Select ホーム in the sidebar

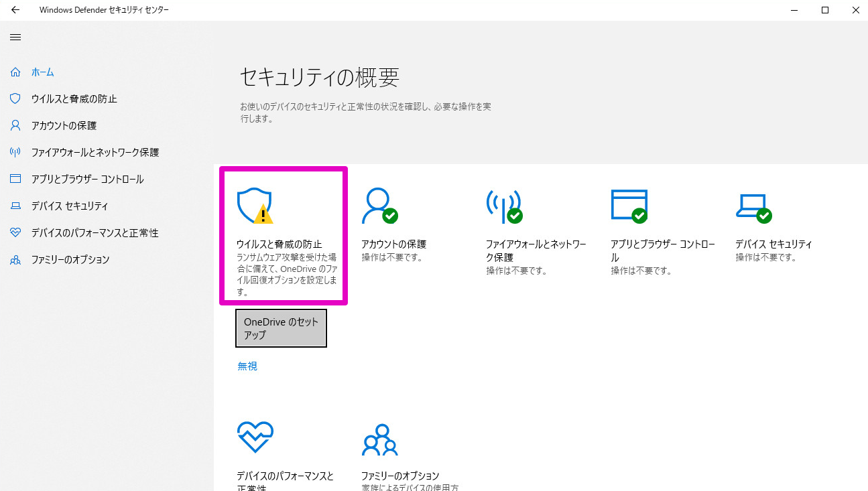pyautogui.click(x=43, y=72)
